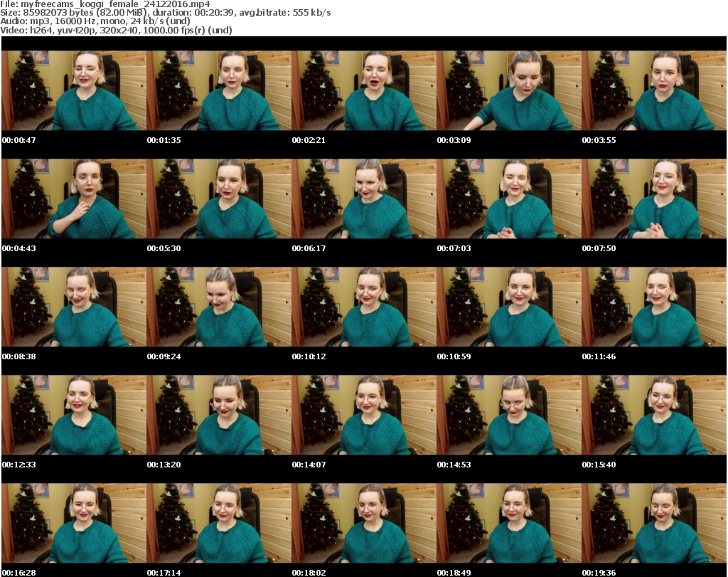Select the thumbnail timestamped 00:10:12

pyautogui.click(x=364, y=307)
